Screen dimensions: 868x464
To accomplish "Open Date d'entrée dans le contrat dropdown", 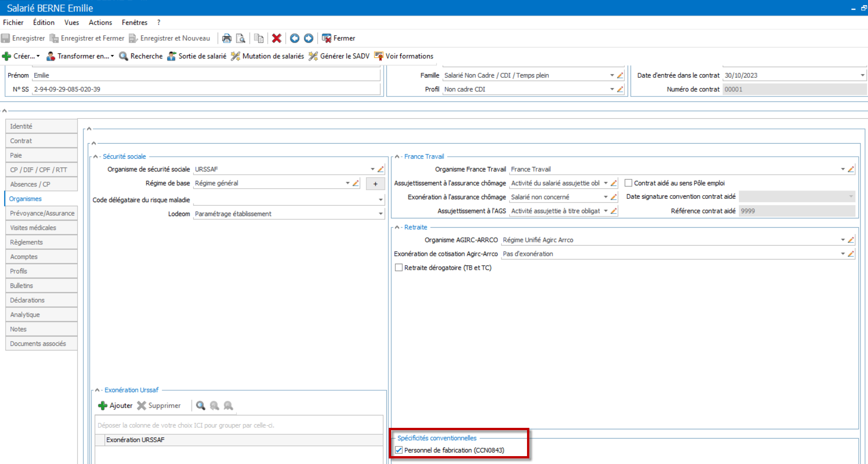I will pyautogui.click(x=862, y=75).
